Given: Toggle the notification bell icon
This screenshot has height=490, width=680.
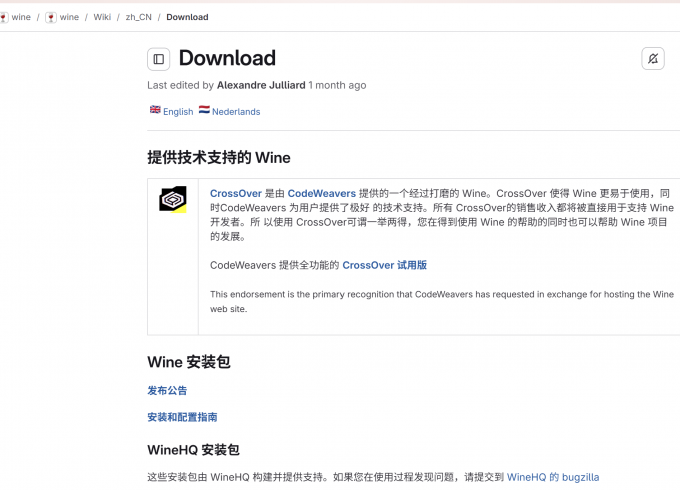Looking at the screenshot, I should point(653,59).
